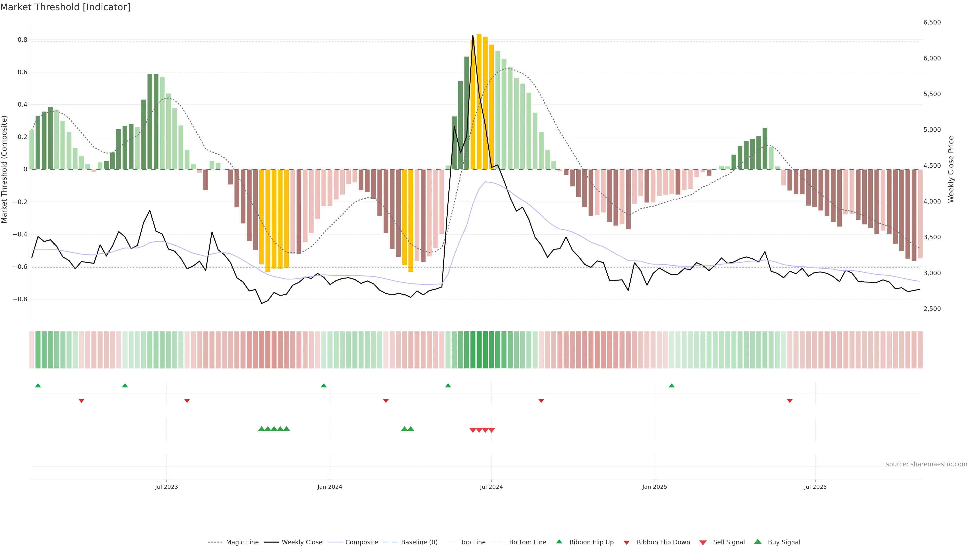Viewport: 980px width, 551px height.
Task: Click leftmost buy signal triangle in cluster
Action: (261, 429)
